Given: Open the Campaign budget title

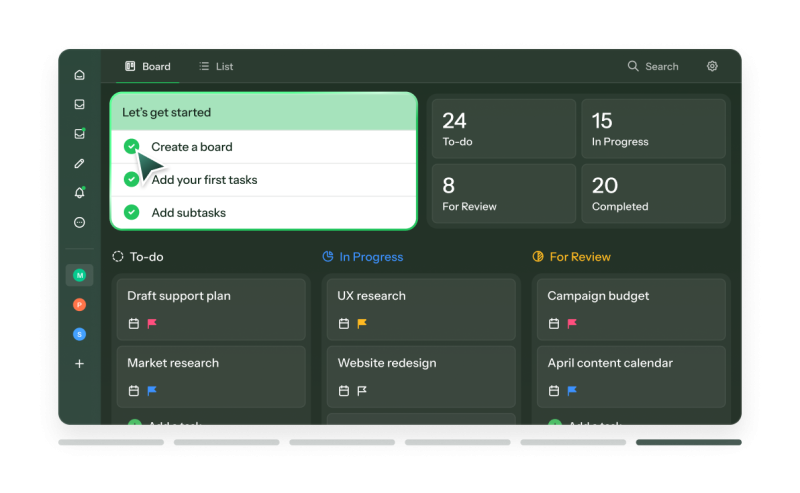Looking at the screenshot, I should (x=598, y=296).
